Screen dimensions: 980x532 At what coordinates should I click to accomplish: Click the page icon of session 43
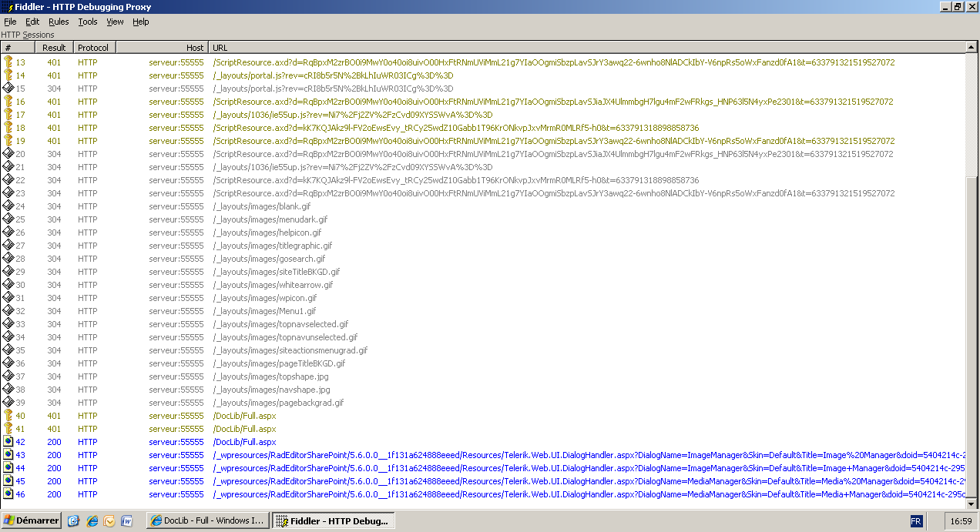click(8, 455)
